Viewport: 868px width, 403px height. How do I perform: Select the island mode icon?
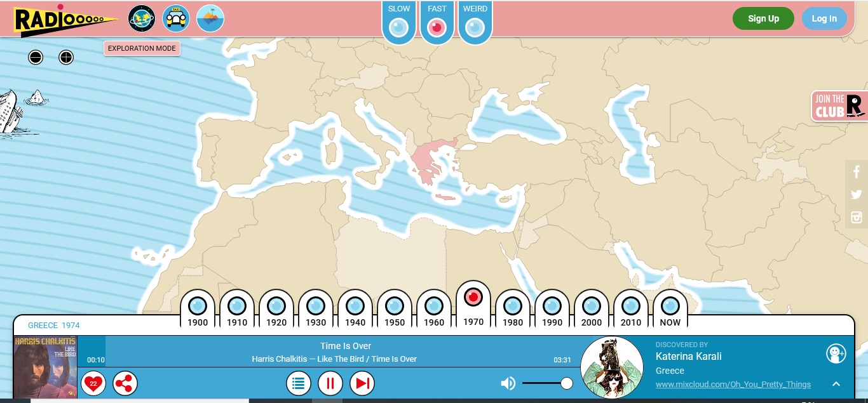(210, 19)
